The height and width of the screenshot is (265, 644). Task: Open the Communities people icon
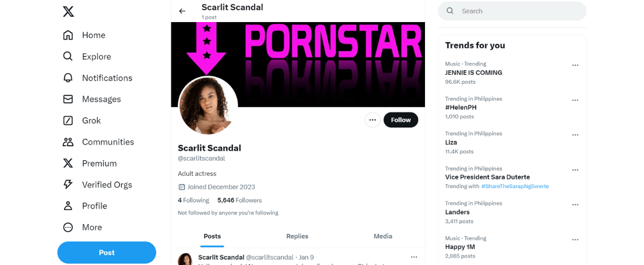point(68,142)
